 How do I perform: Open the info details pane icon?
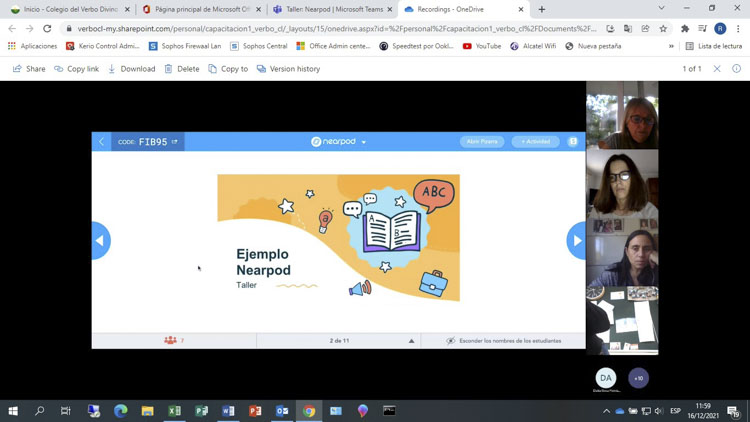coord(736,69)
